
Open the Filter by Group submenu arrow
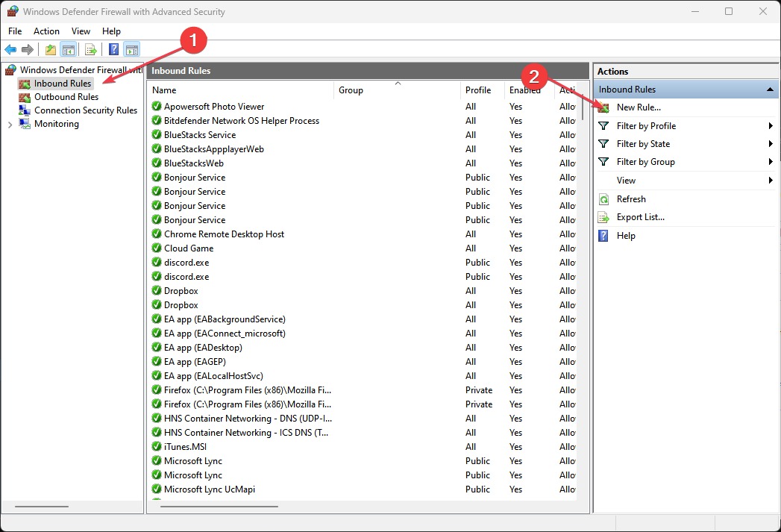(x=771, y=162)
